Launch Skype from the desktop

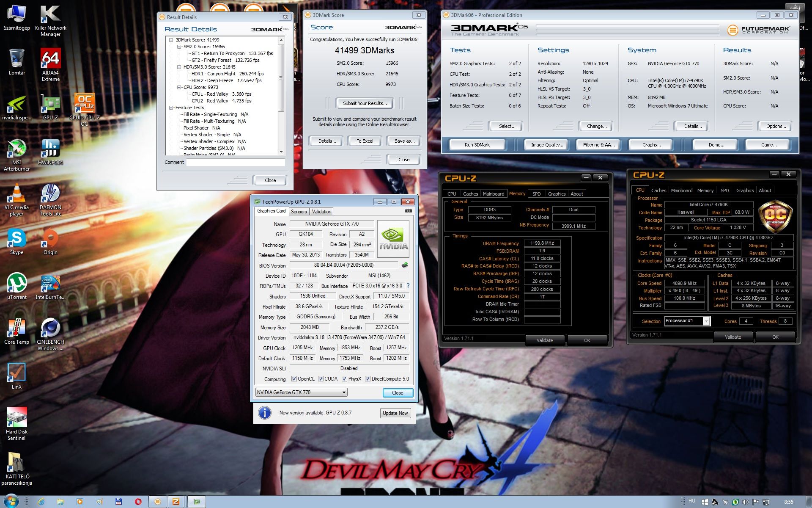17,242
